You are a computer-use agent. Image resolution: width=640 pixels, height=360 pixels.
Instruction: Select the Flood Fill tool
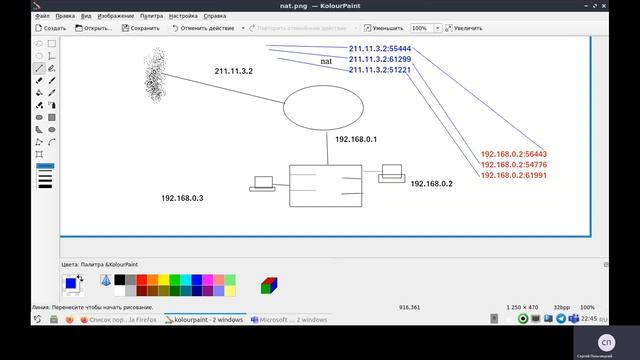[39, 93]
